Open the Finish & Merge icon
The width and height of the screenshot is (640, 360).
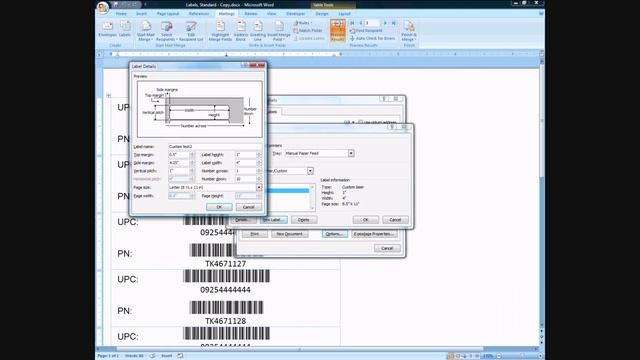[409, 31]
